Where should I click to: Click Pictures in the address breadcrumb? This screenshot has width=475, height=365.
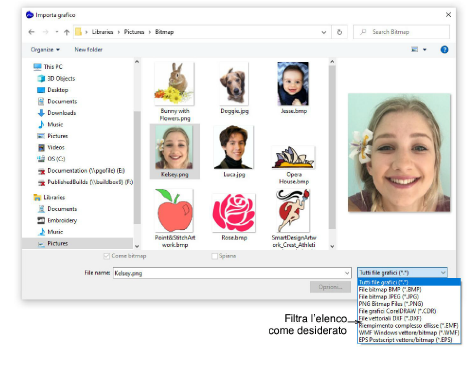point(134,32)
